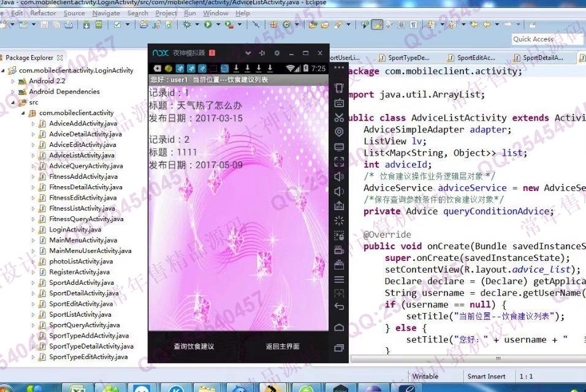Toggle Block Selection Mode icon
The height and width of the screenshot is (392, 586).
point(401,25)
